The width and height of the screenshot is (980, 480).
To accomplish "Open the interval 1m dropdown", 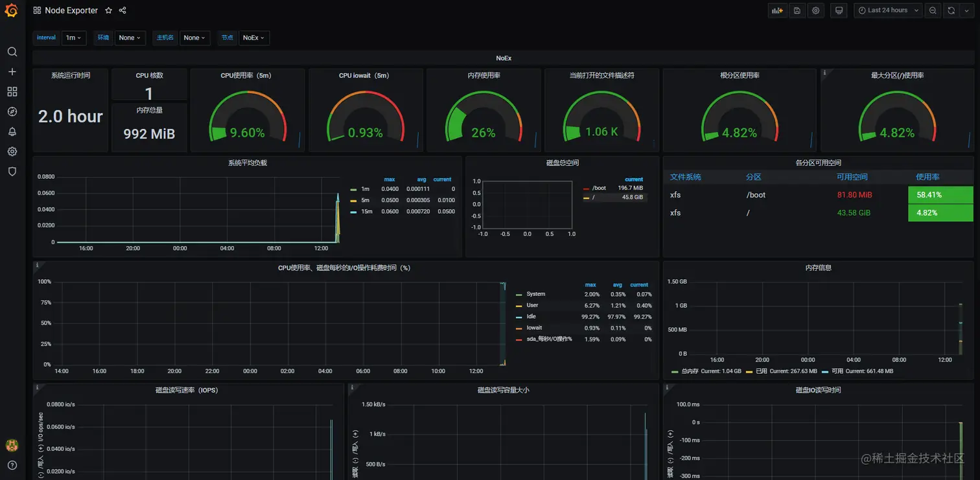I will (x=73, y=38).
